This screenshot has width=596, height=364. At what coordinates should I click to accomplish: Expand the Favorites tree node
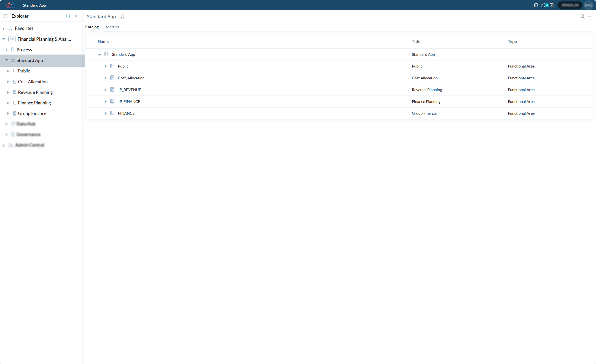click(4, 29)
